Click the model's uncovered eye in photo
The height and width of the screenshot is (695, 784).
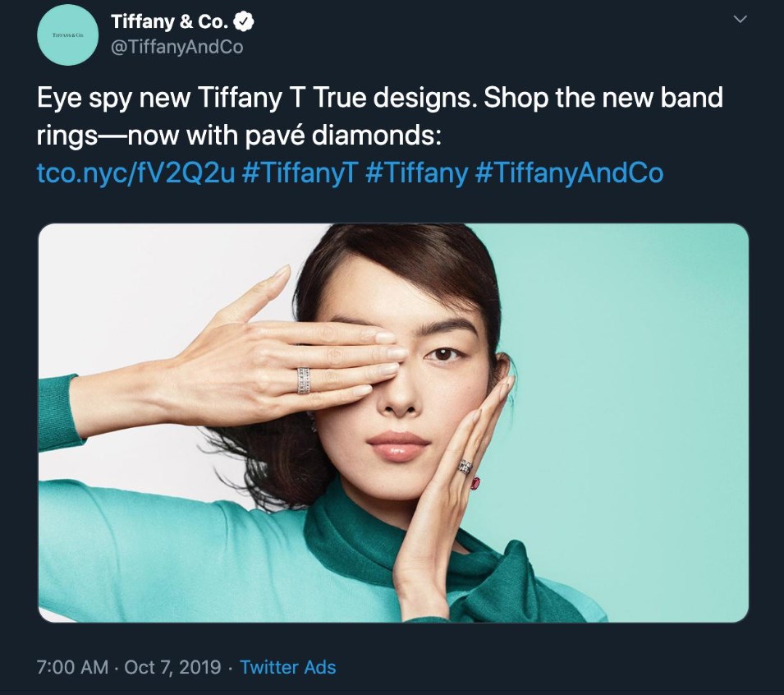click(442, 354)
